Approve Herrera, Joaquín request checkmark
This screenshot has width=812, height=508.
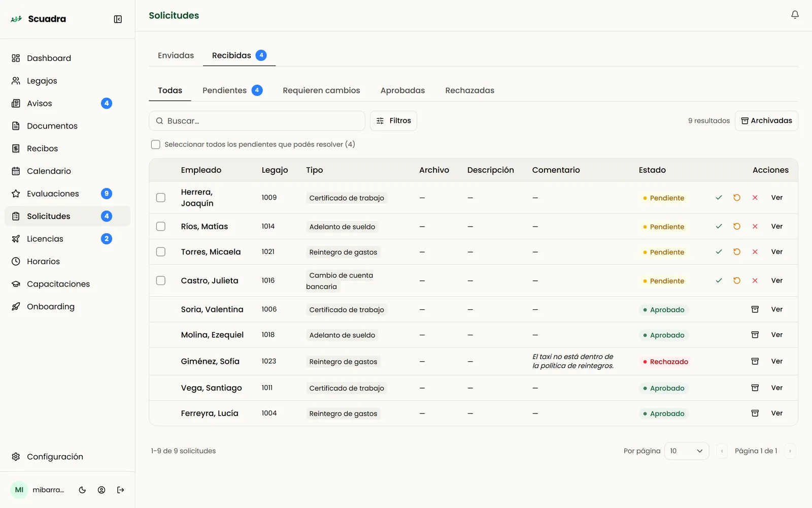pos(719,198)
